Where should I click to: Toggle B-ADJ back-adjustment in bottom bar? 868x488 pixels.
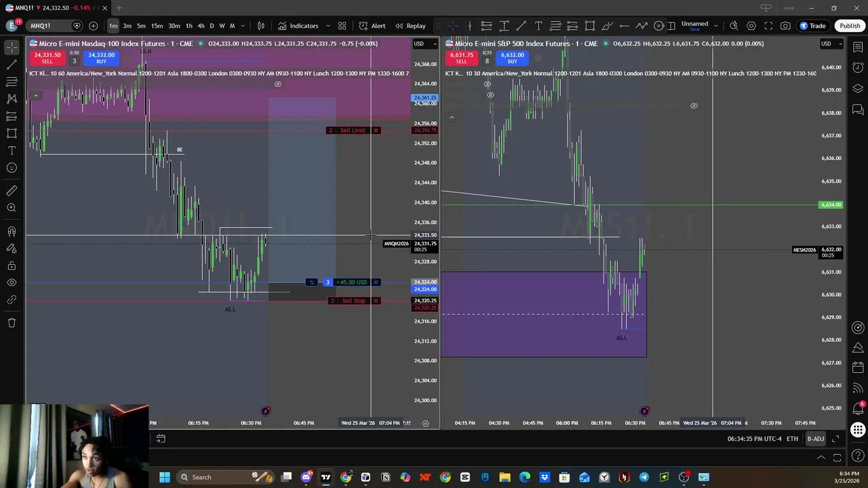tap(815, 439)
